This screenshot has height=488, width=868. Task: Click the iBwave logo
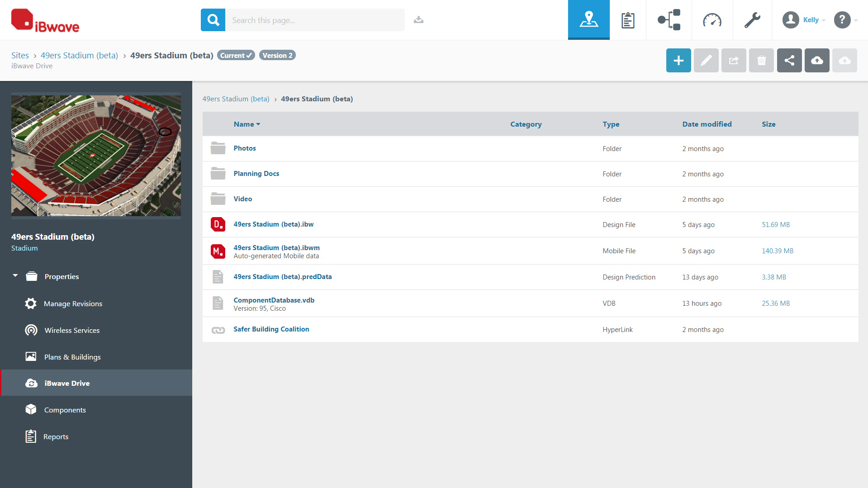pyautogui.click(x=45, y=21)
